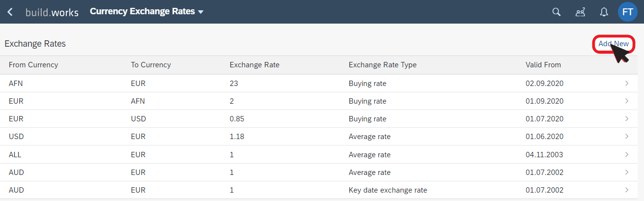Select the From Currency column header
Viewport: 644px width, 201px height.
33,65
